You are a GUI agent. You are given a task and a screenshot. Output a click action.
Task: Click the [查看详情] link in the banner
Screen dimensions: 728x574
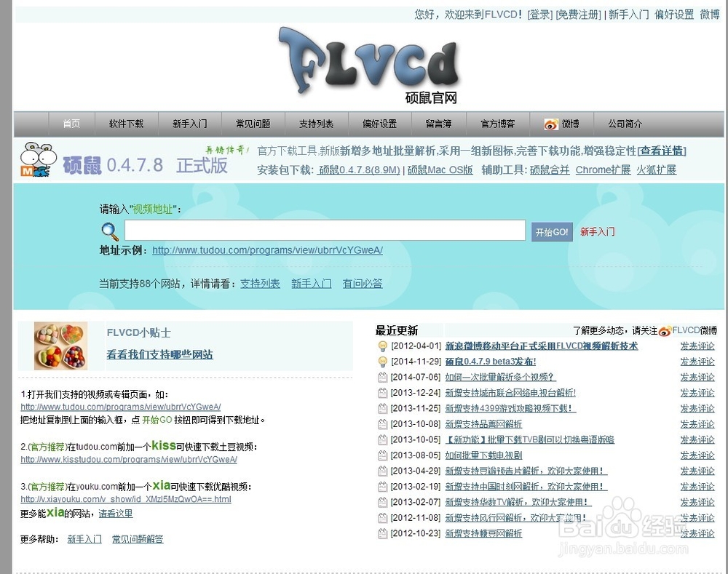pyautogui.click(x=662, y=151)
